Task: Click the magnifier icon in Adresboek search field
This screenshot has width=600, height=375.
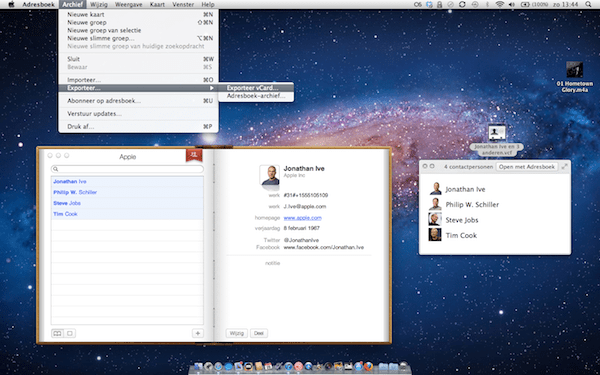Action: pyautogui.click(x=56, y=169)
